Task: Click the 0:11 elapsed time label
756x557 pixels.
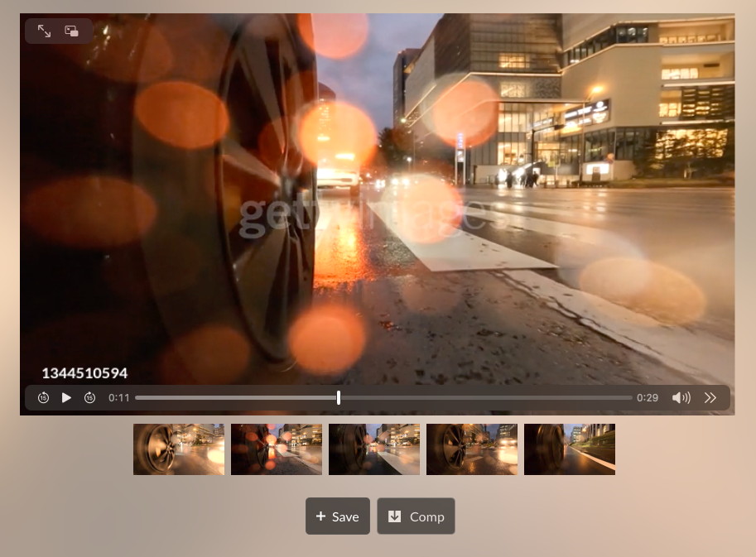Action: pyautogui.click(x=119, y=398)
